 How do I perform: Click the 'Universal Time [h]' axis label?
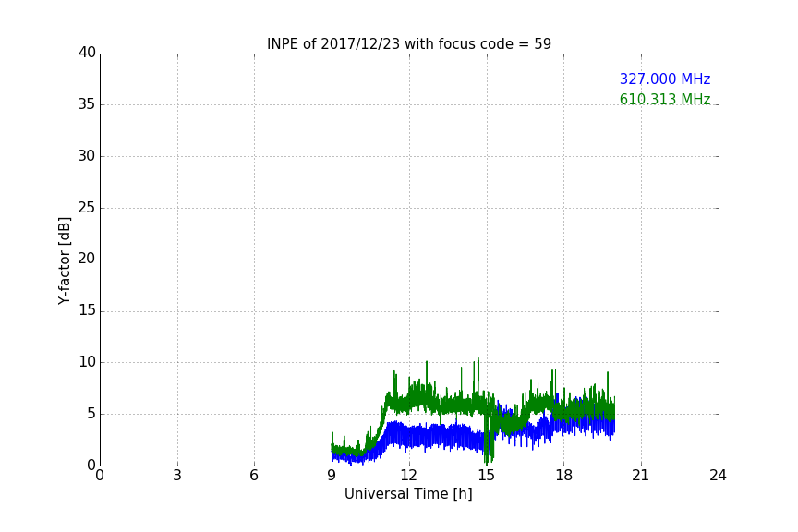click(x=408, y=494)
